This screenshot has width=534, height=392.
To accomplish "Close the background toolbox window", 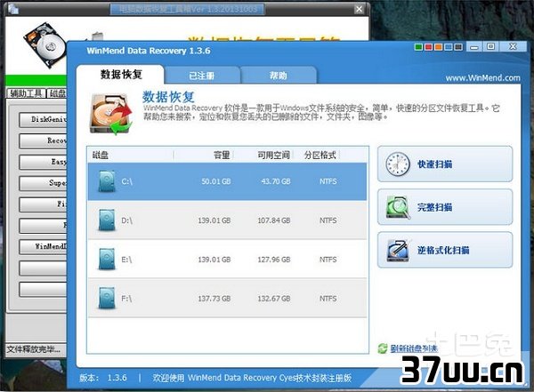I will pyautogui.click(x=359, y=9).
